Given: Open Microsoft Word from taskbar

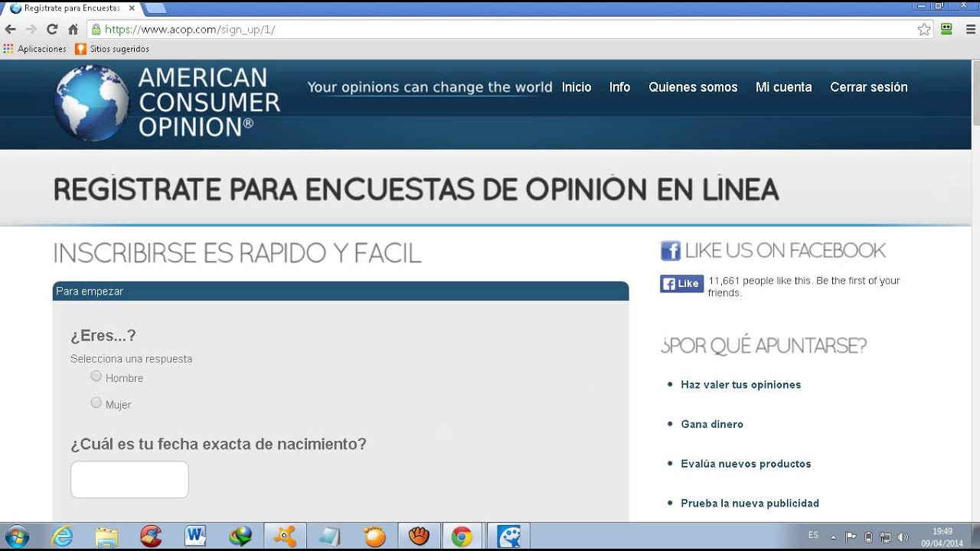Looking at the screenshot, I should click(x=196, y=536).
